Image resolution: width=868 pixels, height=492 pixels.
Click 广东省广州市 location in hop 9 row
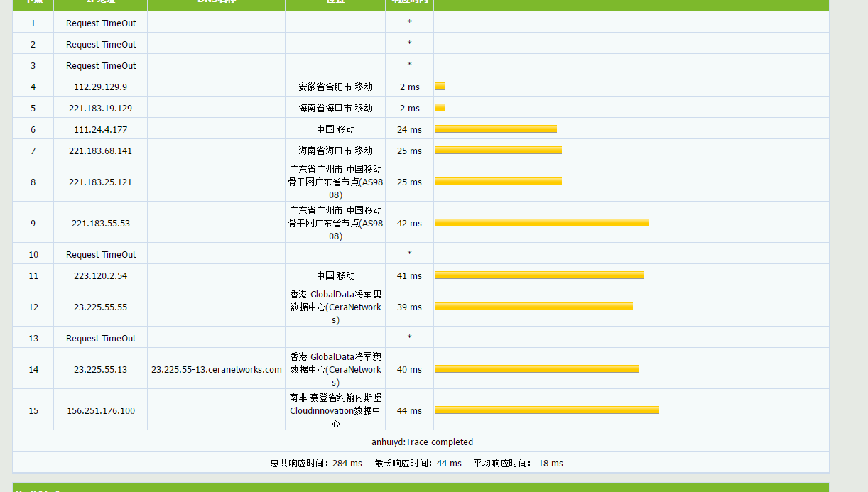(x=335, y=223)
